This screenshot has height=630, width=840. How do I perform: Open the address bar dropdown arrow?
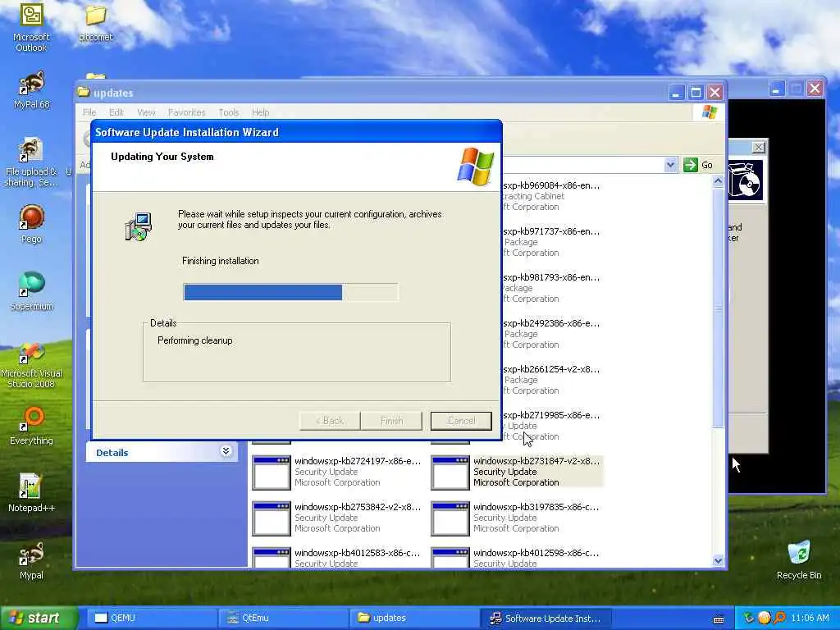tap(670, 165)
